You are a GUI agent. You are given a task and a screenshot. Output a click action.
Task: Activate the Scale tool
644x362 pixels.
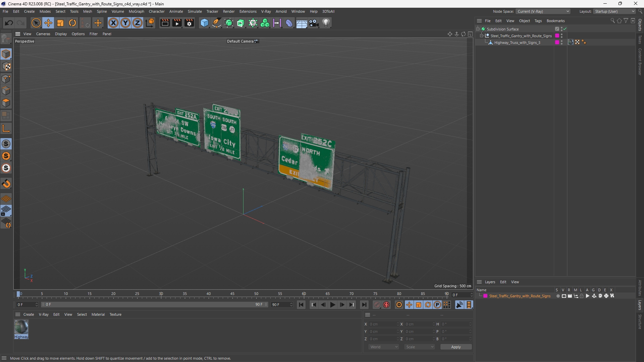coord(60,23)
